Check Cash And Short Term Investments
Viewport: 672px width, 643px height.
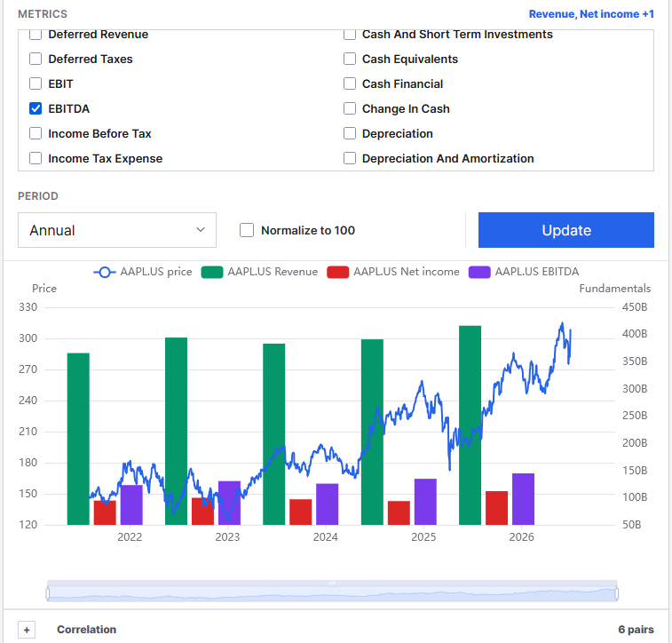tap(350, 35)
